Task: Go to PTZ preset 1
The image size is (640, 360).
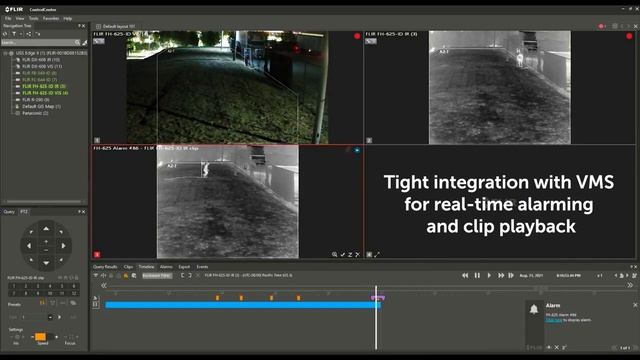Action: (x=14, y=286)
